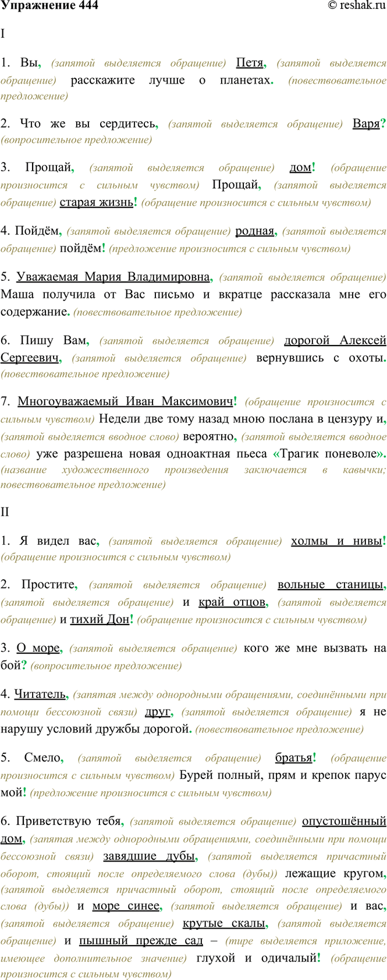The height and width of the screenshot is (980, 387).
Task: Click the underlined word "Читатель"
Action: 40,694
